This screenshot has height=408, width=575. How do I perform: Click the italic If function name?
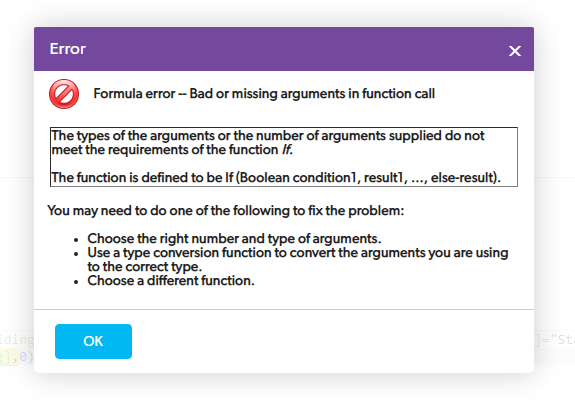point(287,150)
